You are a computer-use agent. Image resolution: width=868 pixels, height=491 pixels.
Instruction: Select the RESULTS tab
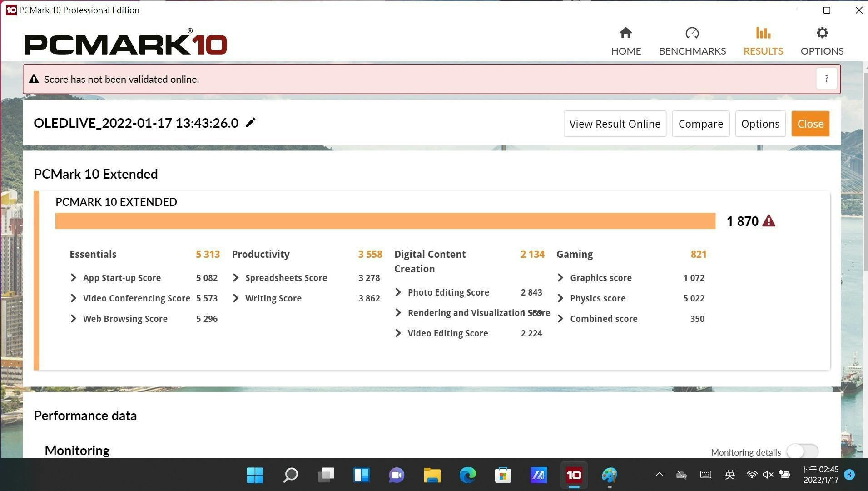[x=763, y=41]
